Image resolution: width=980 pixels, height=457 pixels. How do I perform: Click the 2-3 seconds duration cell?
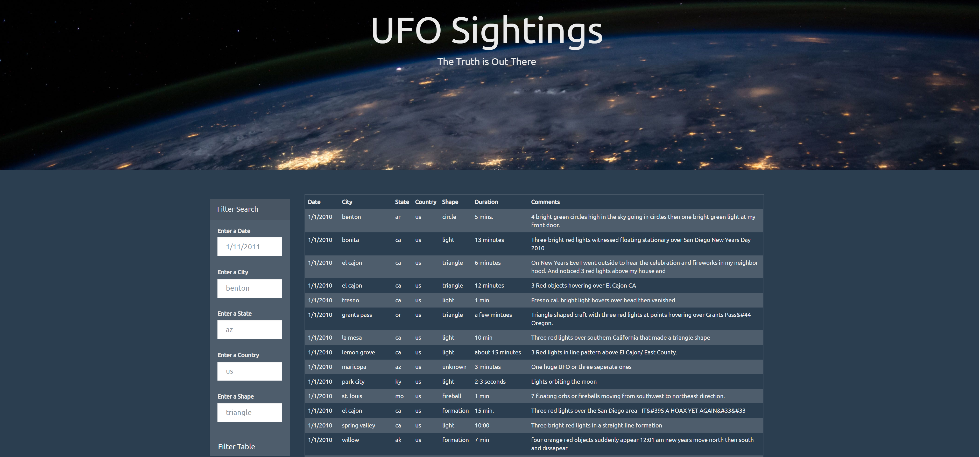(490, 382)
